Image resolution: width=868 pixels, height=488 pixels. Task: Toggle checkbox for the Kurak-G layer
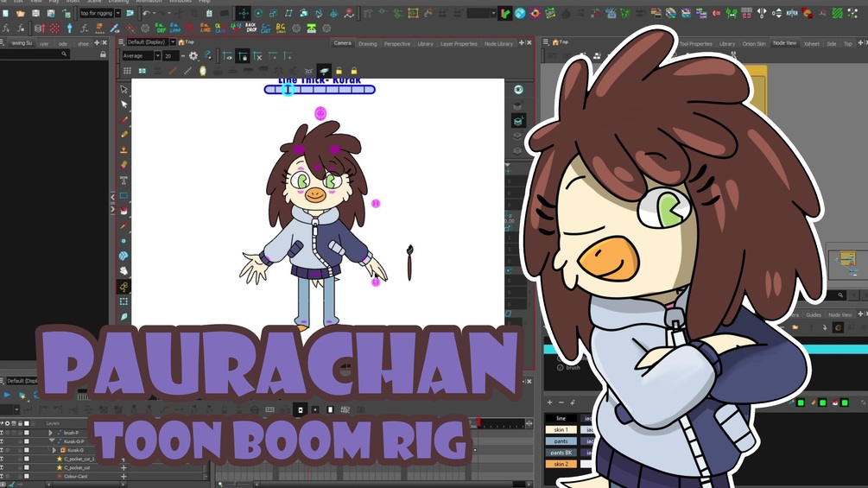[x=27, y=450]
